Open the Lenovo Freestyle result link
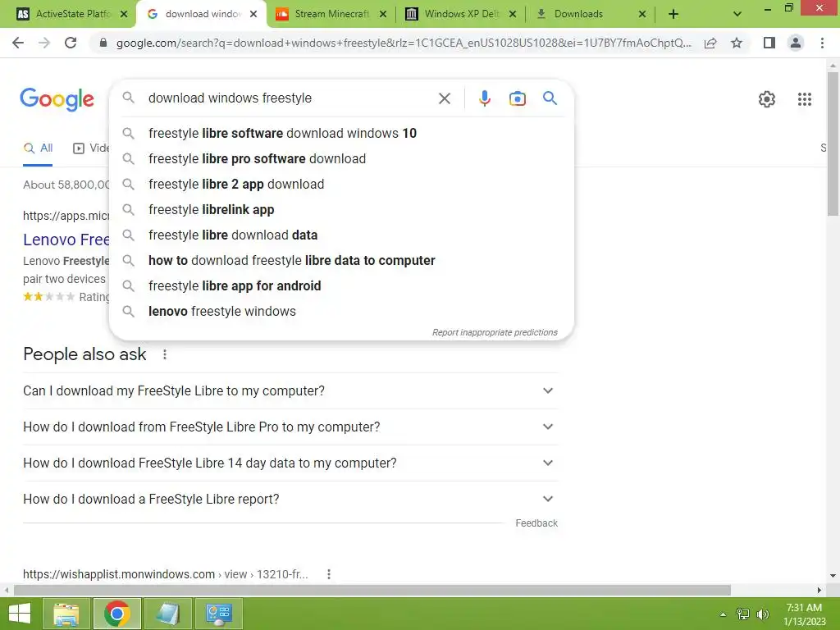This screenshot has height=630, width=840. click(66, 240)
